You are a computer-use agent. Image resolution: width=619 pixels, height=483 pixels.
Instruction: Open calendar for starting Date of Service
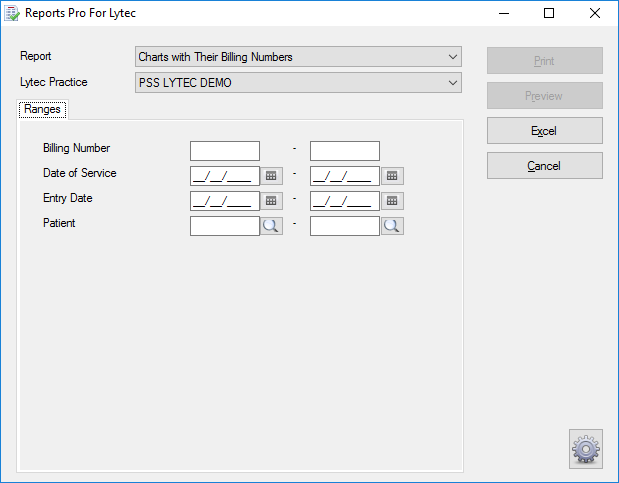(271, 176)
